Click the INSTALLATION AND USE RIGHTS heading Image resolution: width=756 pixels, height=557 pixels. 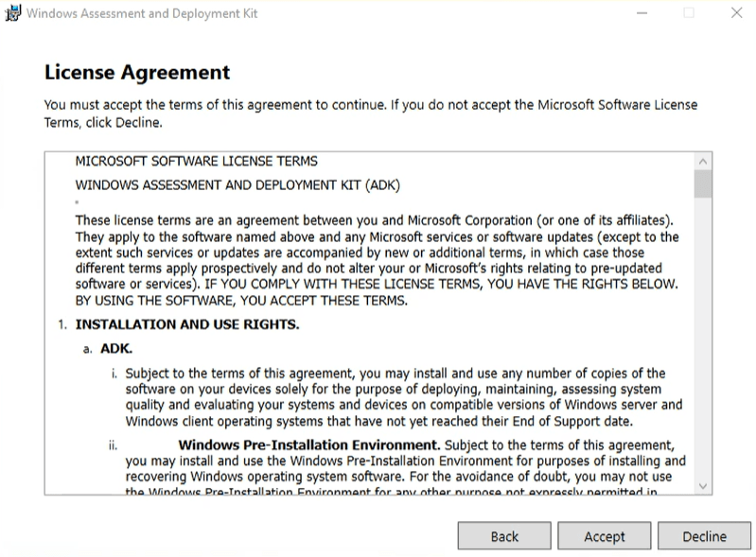pyautogui.click(x=187, y=324)
